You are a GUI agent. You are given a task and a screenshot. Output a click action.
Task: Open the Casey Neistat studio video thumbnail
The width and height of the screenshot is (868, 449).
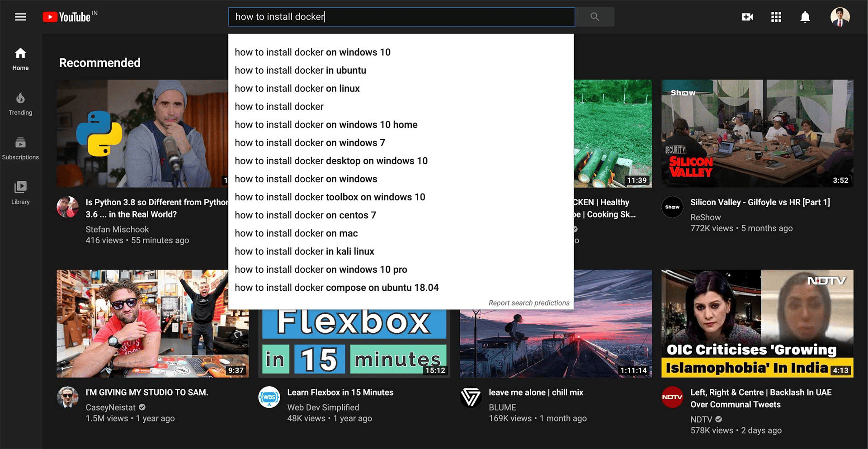pyautogui.click(x=152, y=324)
